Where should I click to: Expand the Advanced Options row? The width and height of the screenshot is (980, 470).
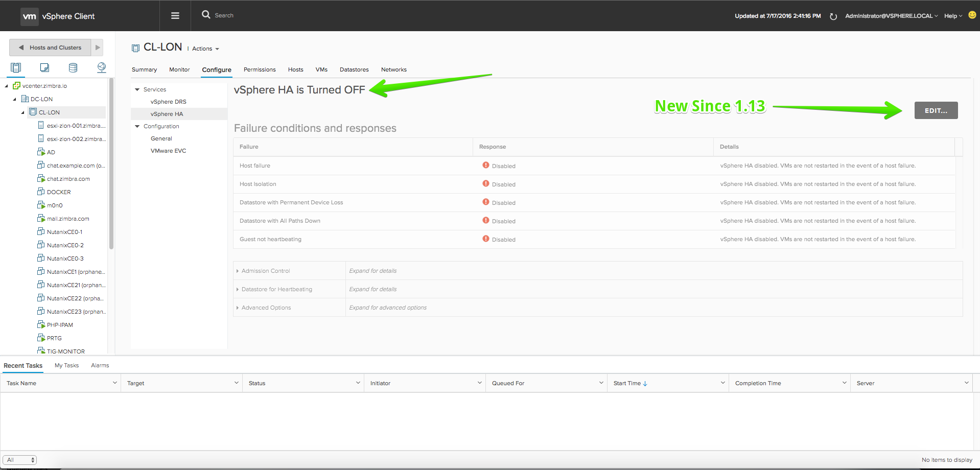coord(238,308)
